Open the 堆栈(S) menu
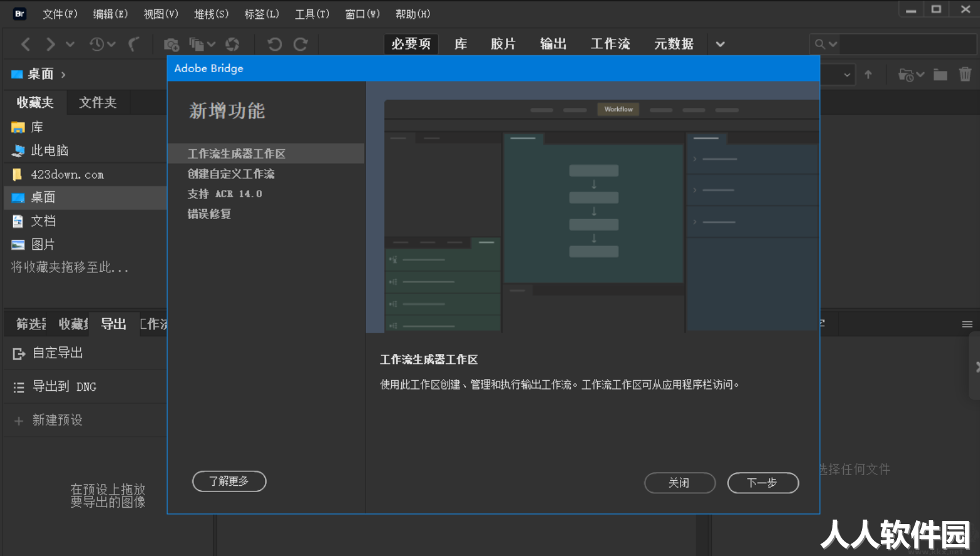The height and width of the screenshot is (556, 980). tap(212, 14)
